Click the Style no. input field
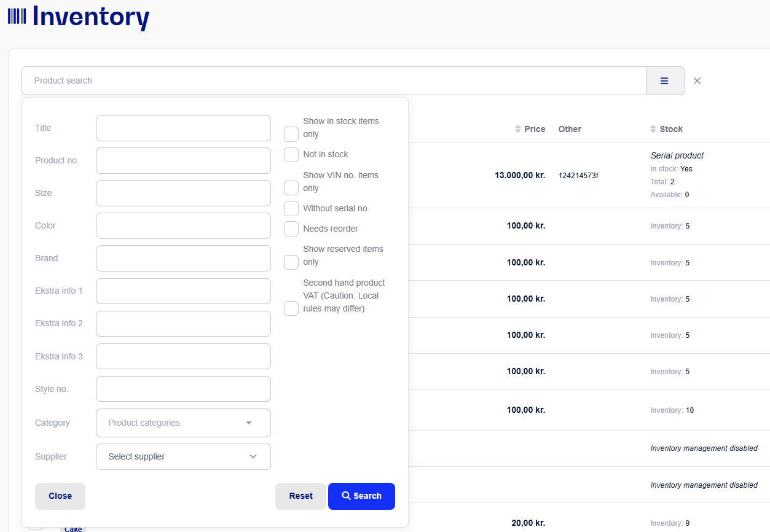Viewport: 770px width, 532px height. pyautogui.click(x=183, y=389)
